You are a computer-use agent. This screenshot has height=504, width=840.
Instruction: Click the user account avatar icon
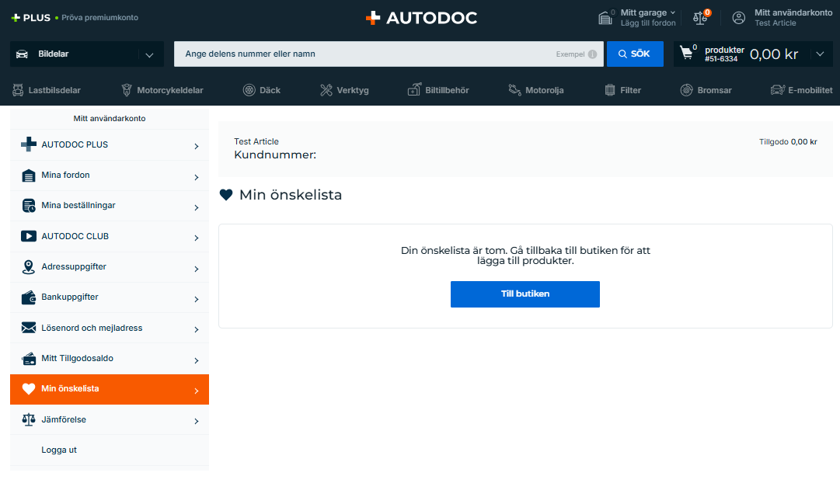click(x=739, y=18)
